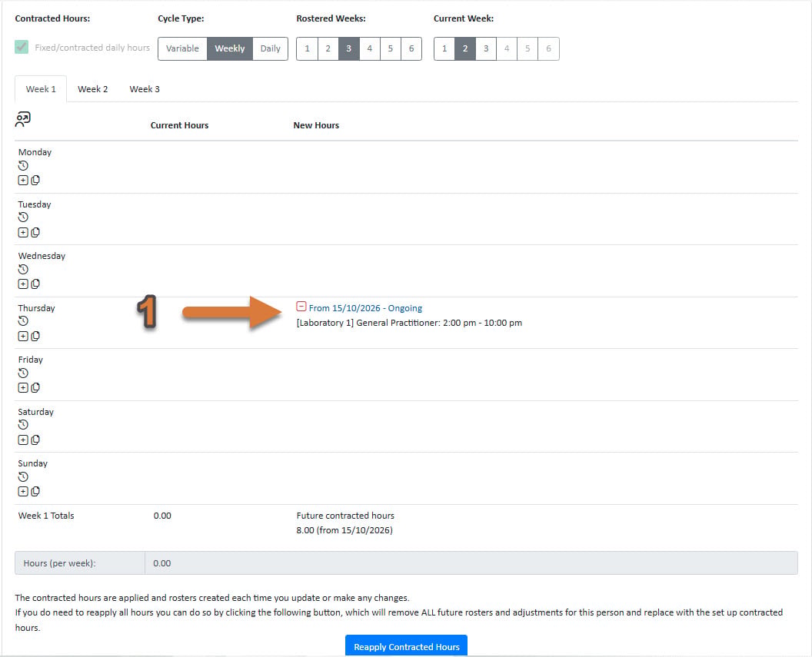Click the person icon above Monday

click(x=23, y=120)
